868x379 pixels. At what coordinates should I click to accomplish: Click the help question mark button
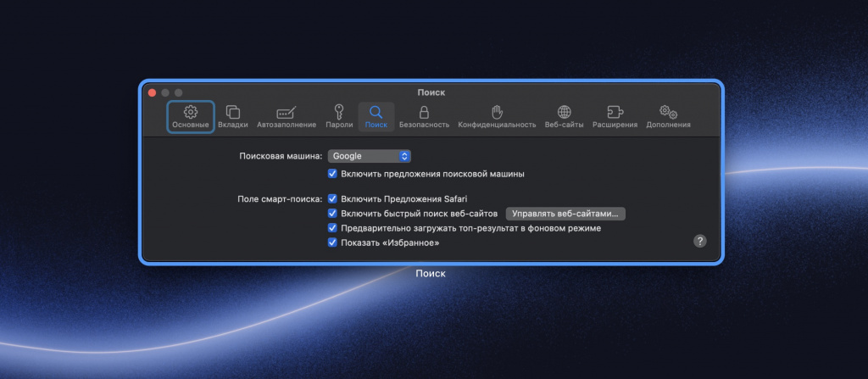(x=699, y=241)
